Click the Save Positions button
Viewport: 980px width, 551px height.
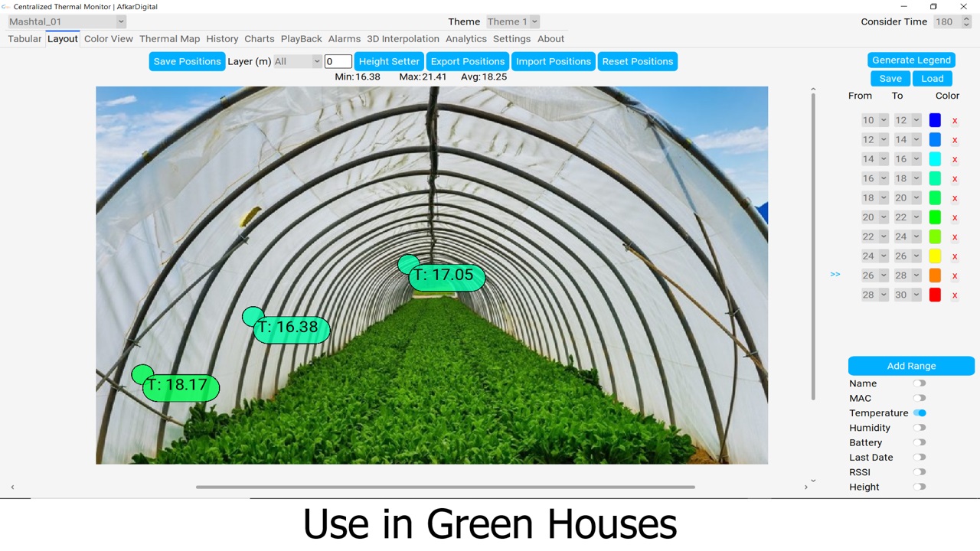click(x=187, y=61)
